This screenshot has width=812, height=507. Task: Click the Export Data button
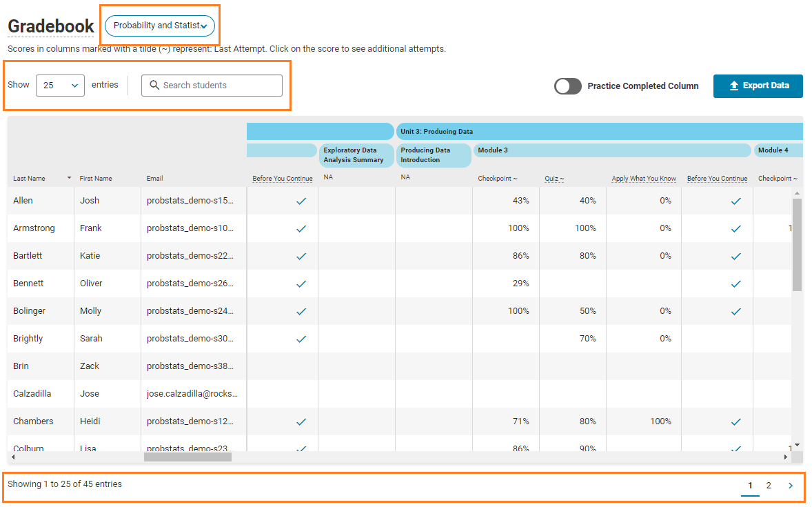pos(758,86)
